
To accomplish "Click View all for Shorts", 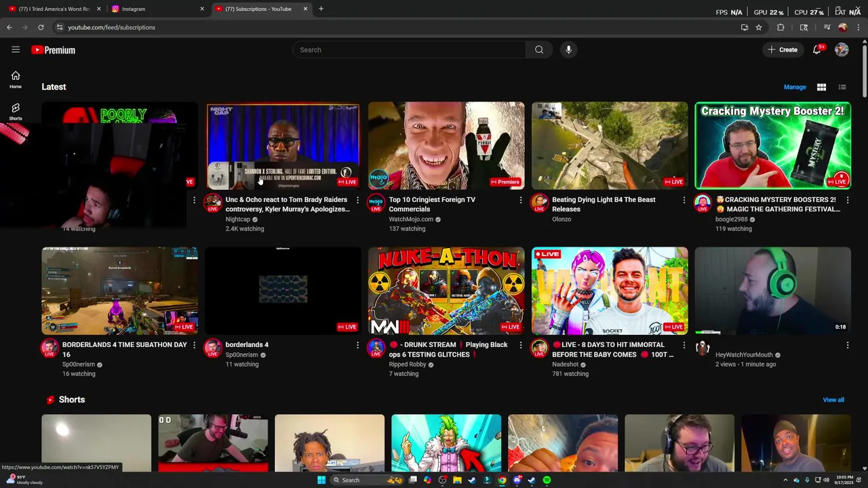I will click(833, 400).
